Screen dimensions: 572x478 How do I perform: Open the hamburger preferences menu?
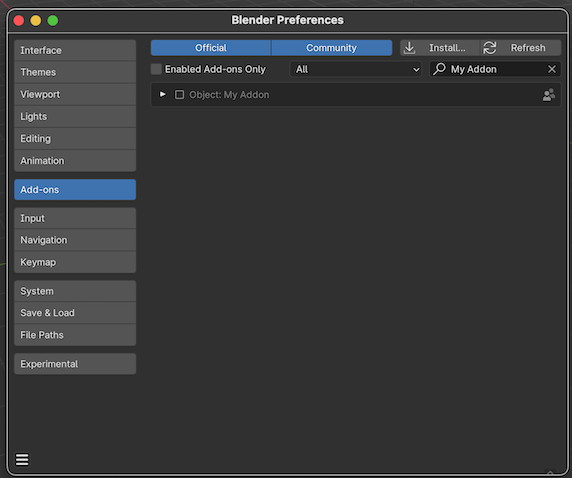tap(22, 459)
